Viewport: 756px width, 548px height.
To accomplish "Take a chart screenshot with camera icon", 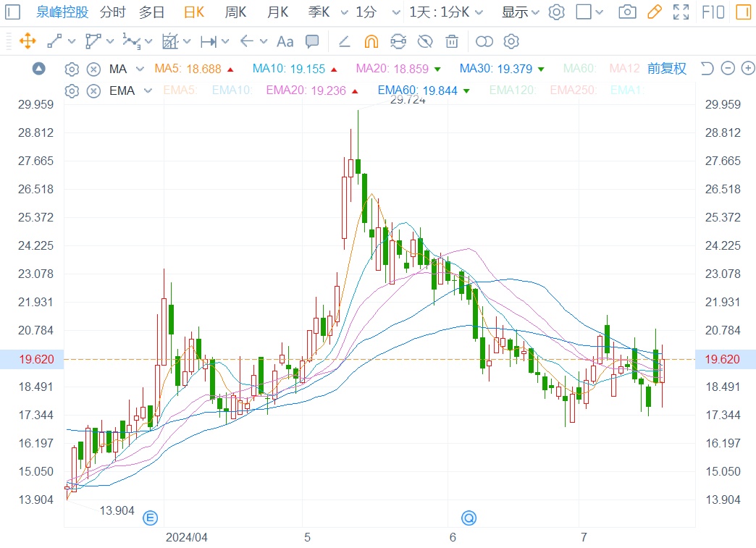I will point(627,12).
